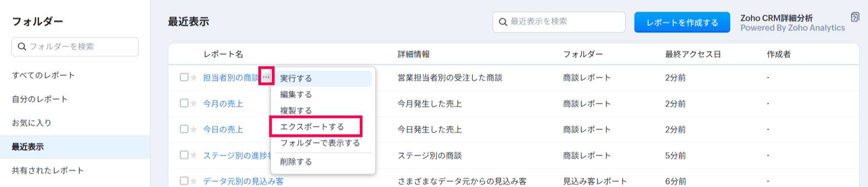Open すべてのレポート folder in sidebar
The width and height of the screenshot is (868, 187).
point(43,75)
